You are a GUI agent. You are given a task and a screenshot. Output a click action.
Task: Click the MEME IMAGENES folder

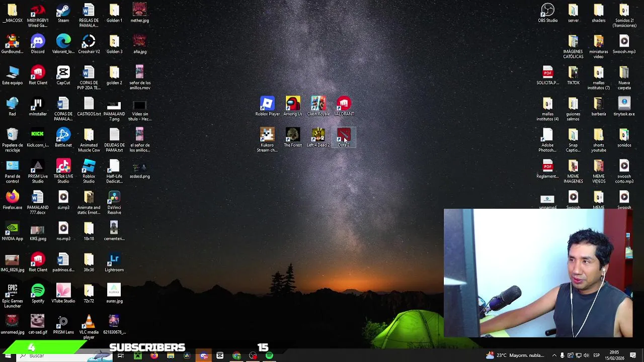click(573, 171)
